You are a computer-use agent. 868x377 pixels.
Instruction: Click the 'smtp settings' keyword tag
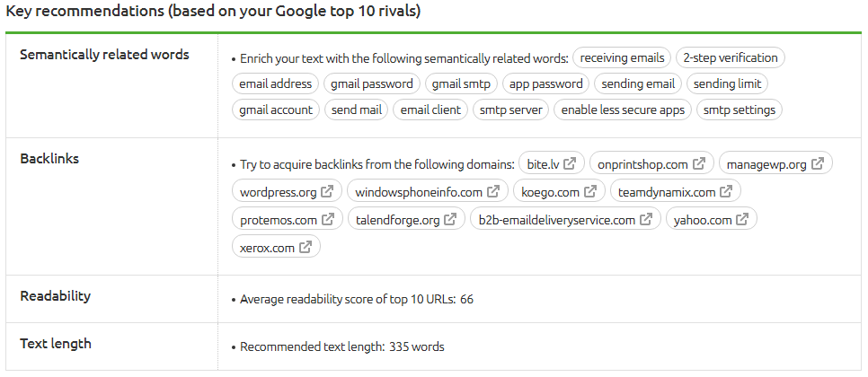[739, 110]
